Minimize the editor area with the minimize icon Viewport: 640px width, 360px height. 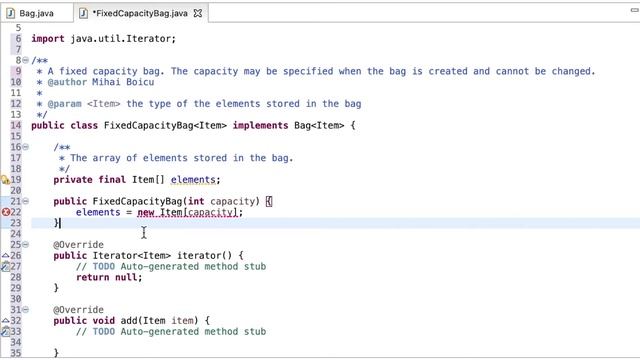pos(635,10)
